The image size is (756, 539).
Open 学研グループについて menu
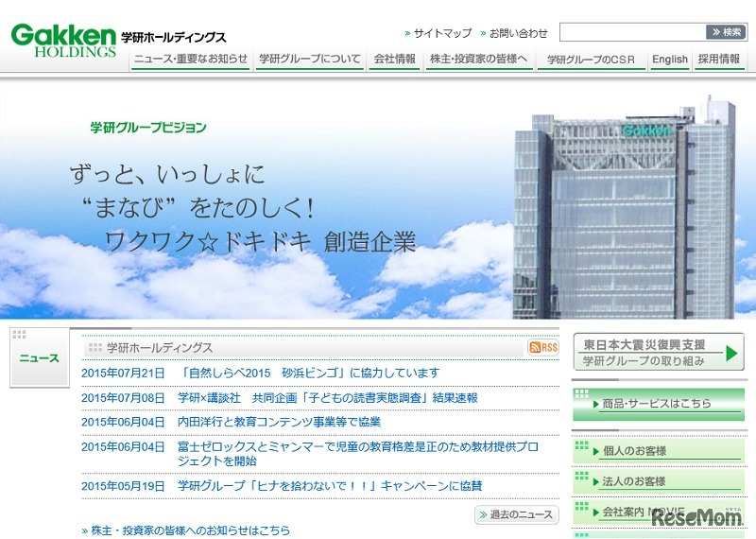(310, 59)
